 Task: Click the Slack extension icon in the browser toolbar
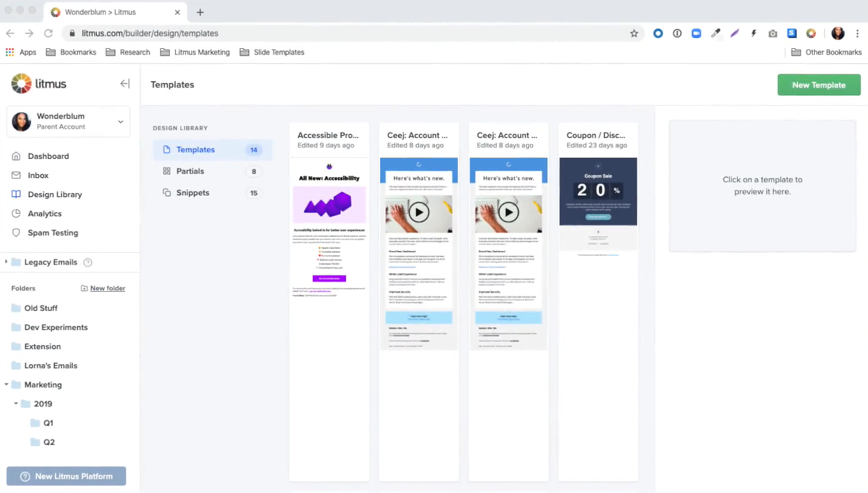[x=792, y=33]
